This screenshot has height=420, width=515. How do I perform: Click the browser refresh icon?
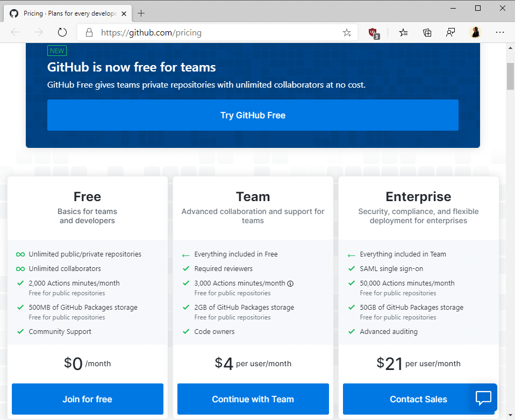(x=62, y=32)
